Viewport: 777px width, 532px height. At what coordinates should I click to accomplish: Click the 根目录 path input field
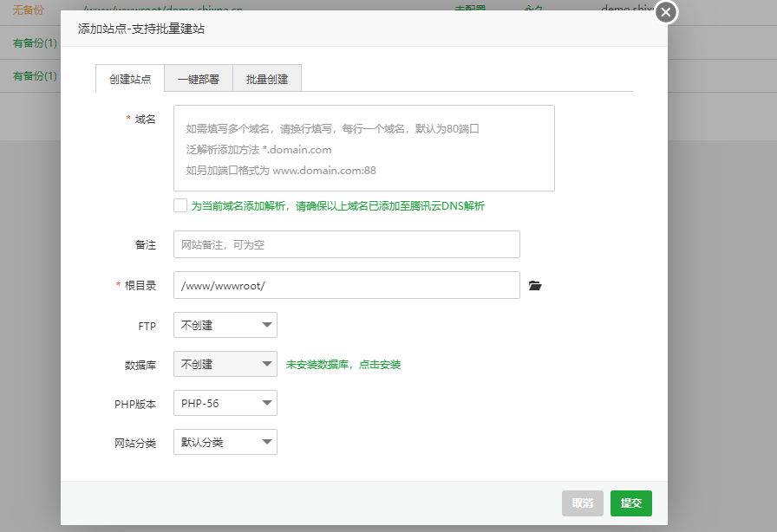point(346,285)
